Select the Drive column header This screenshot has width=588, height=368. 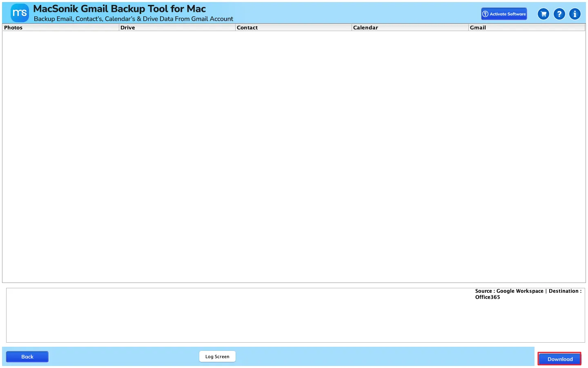(177, 27)
